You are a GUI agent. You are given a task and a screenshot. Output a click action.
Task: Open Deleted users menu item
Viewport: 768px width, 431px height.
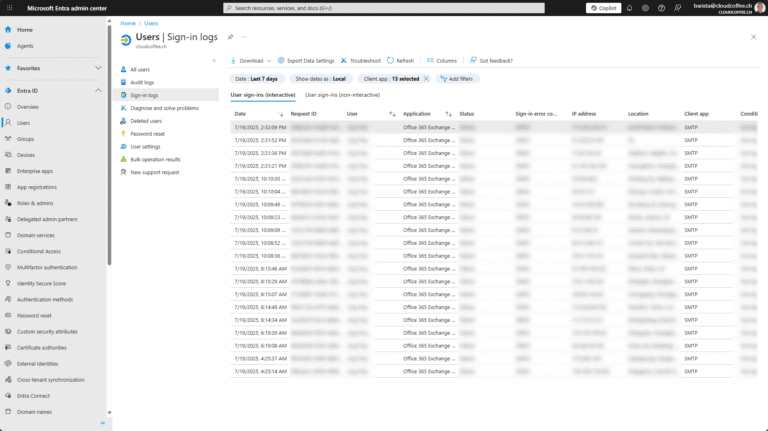tap(146, 121)
